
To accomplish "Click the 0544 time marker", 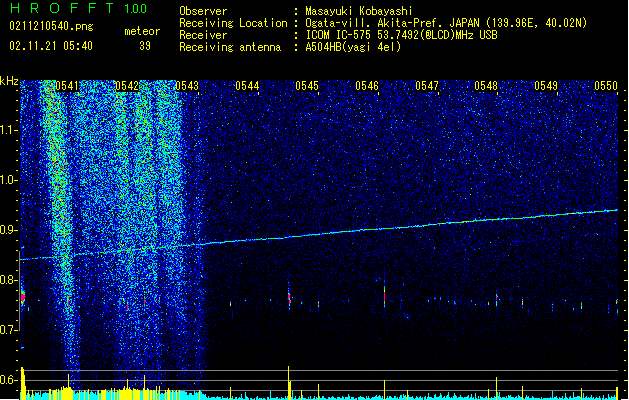I will click(x=247, y=86).
